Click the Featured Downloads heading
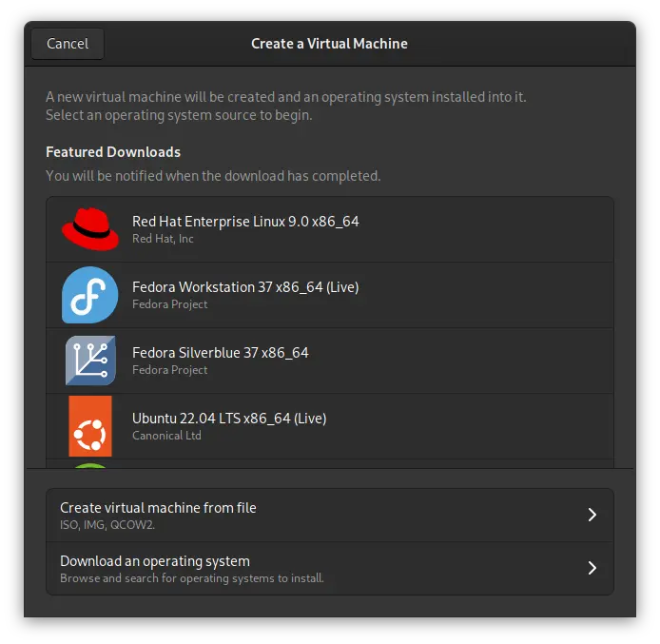660x644 pixels. (x=113, y=152)
